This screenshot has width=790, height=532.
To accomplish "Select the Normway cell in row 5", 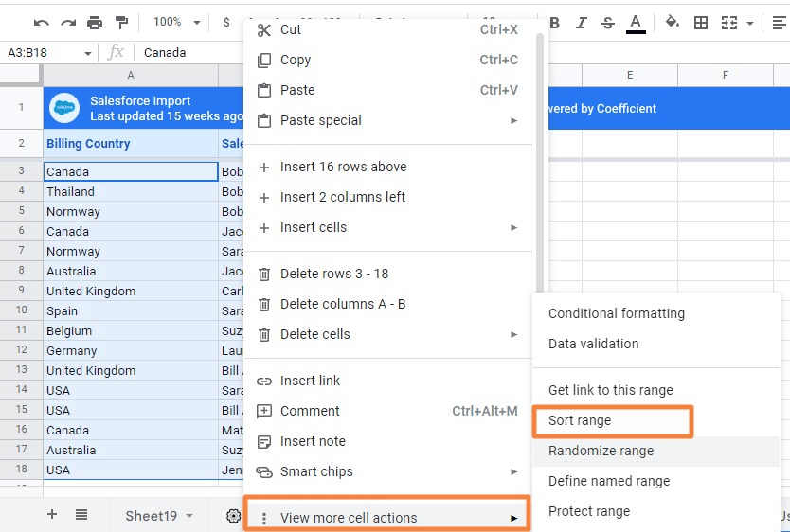I will click(x=131, y=212).
